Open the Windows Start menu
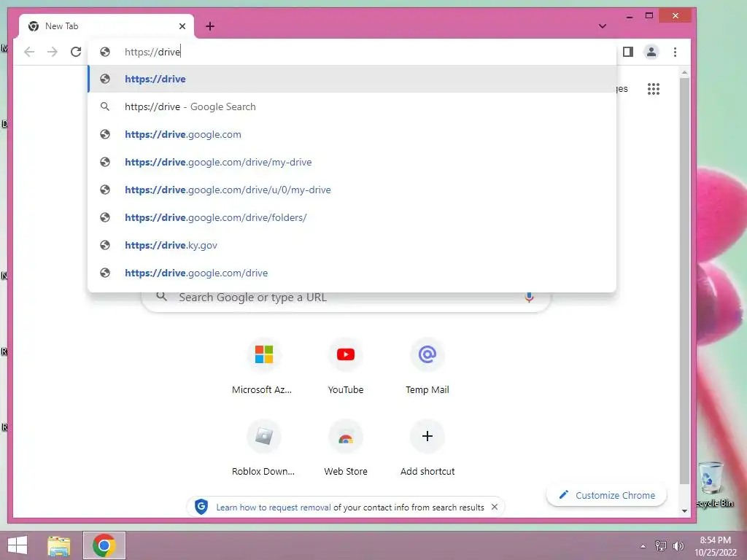Image resolution: width=747 pixels, height=560 pixels. click(18, 545)
